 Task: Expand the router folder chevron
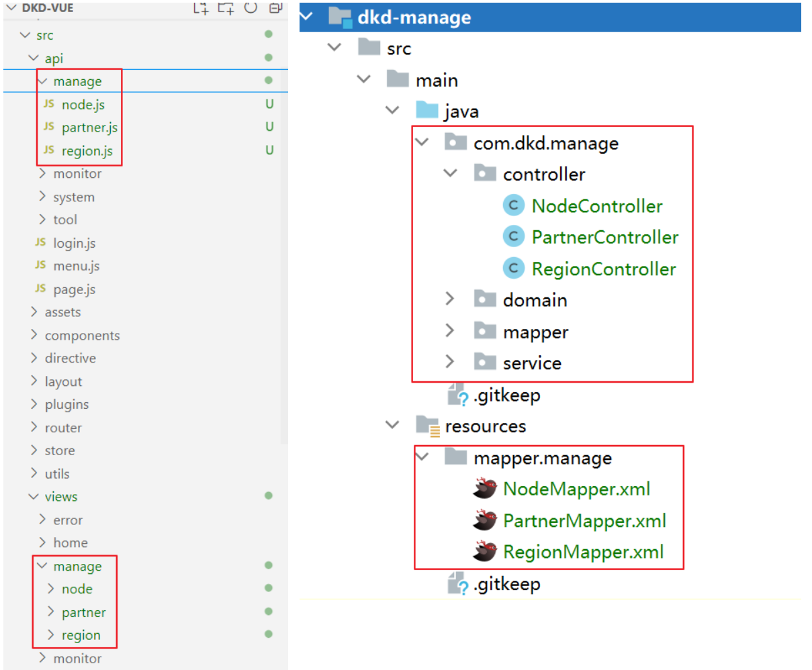pos(34,427)
